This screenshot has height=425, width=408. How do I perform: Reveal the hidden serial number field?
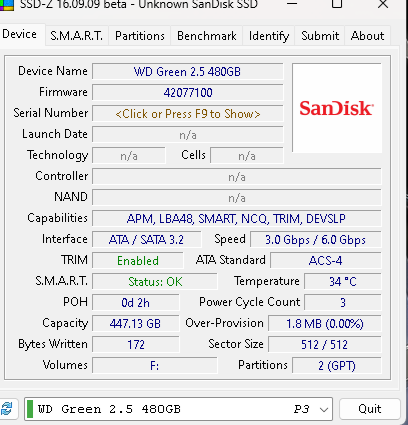(188, 114)
